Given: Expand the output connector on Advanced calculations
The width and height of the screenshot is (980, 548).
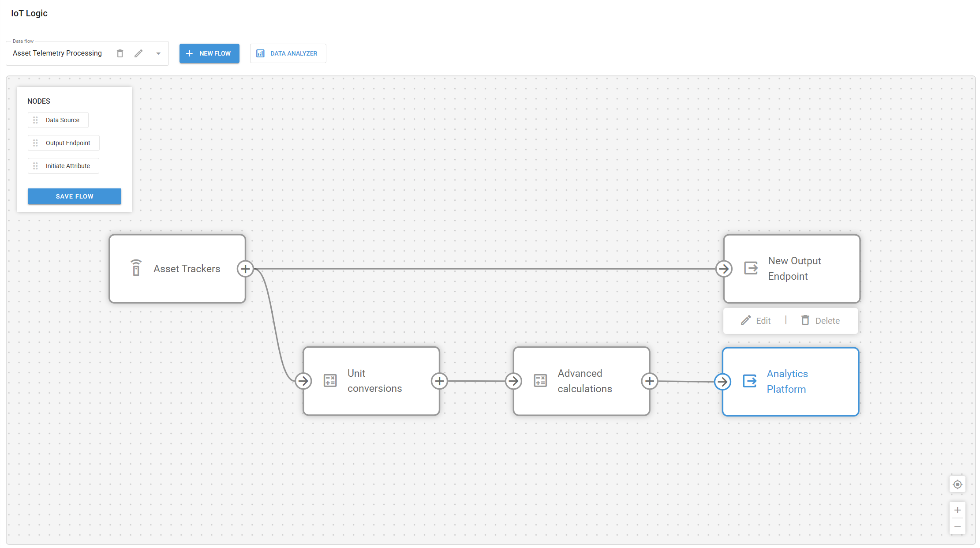Looking at the screenshot, I should (x=649, y=381).
